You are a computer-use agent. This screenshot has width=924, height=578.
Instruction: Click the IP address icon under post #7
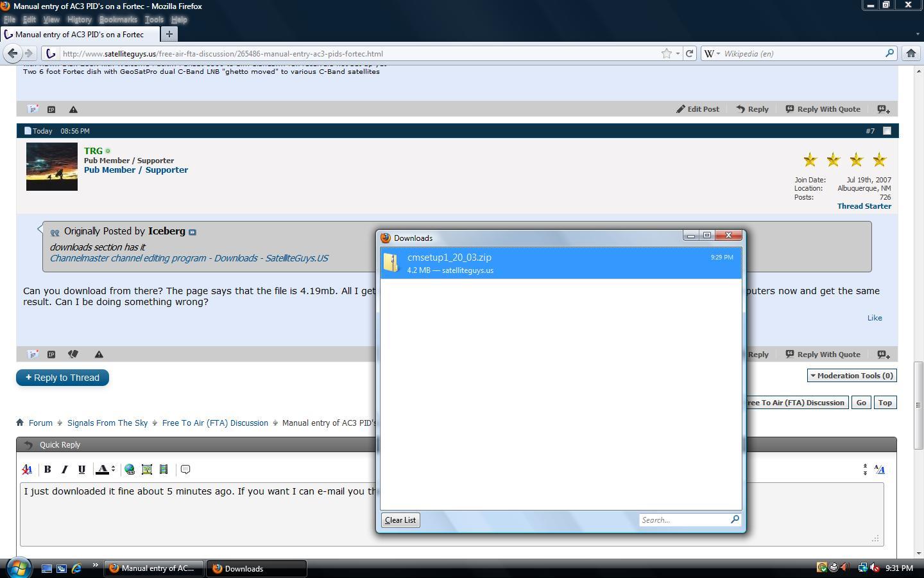click(x=51, y=355)
